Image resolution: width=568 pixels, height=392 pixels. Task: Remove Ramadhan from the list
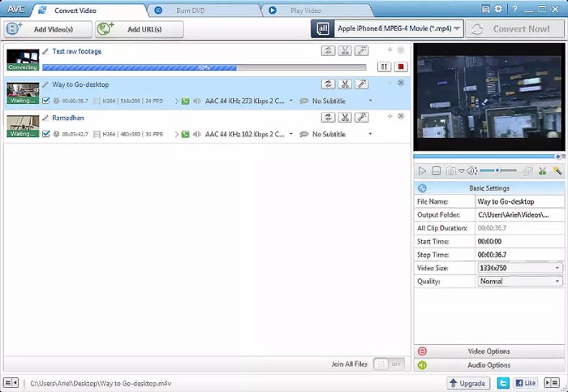[x=401, y=116]
